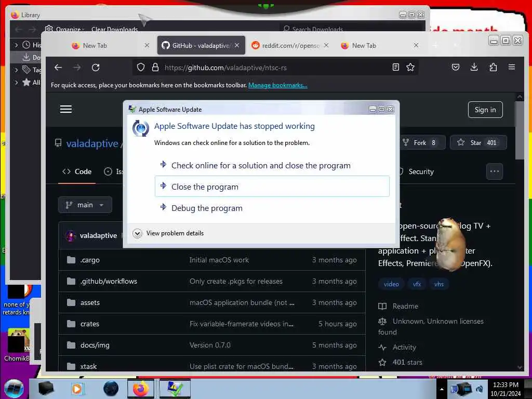The width and height of the screenshot is (532, 399).
Task: Expand View problem details chevron
Action: (137, 233)
